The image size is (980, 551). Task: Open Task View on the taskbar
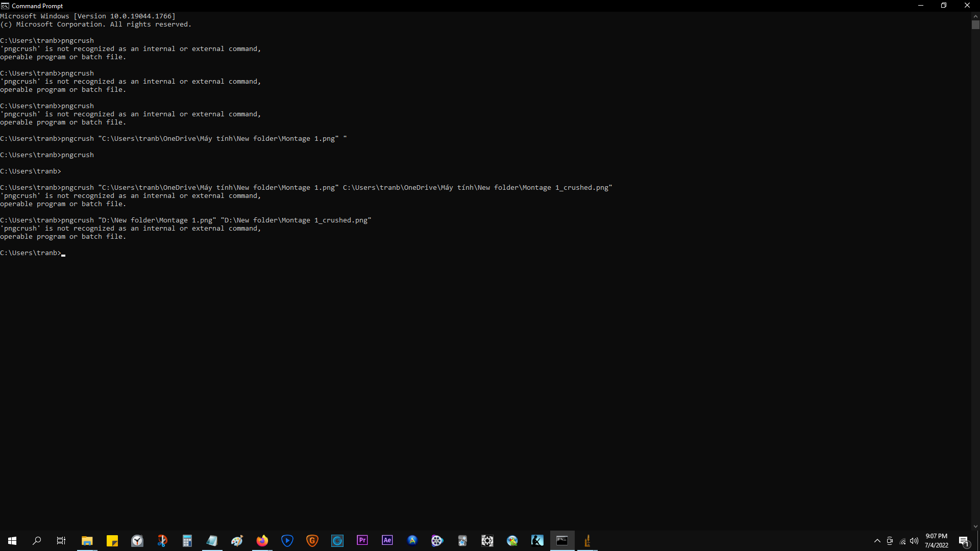click(x=61, y=541)
